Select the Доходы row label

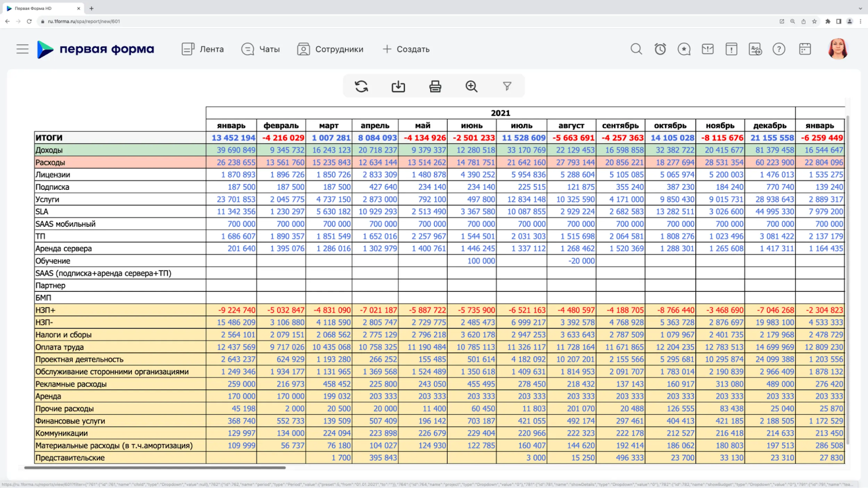49,150
